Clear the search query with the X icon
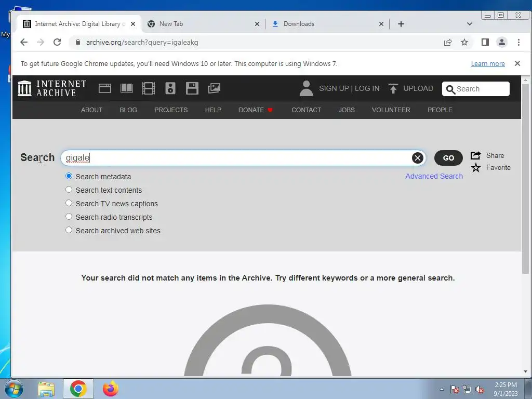The width and height of the screenshot is (532, 399). 417,158
